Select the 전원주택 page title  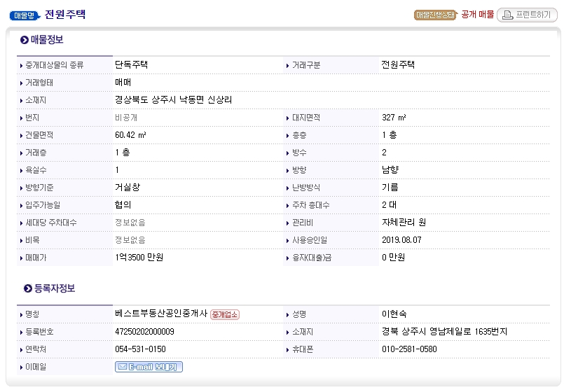click(x=65, y=15)
